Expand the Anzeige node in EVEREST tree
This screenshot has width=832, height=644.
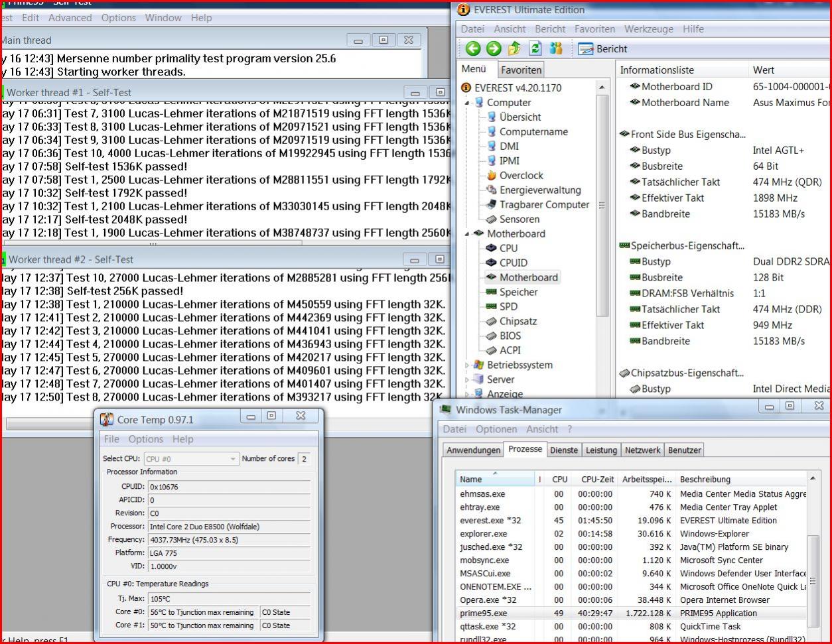(467, 394)
